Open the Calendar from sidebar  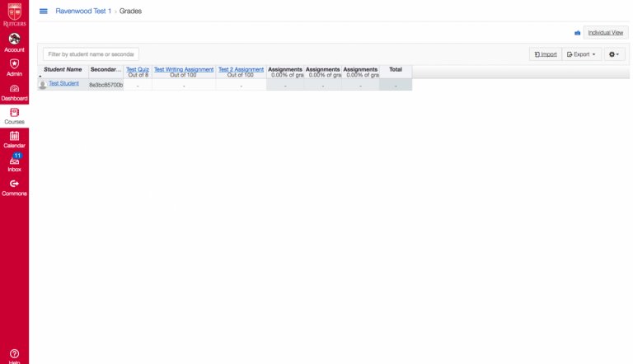[x=15, y=140]
